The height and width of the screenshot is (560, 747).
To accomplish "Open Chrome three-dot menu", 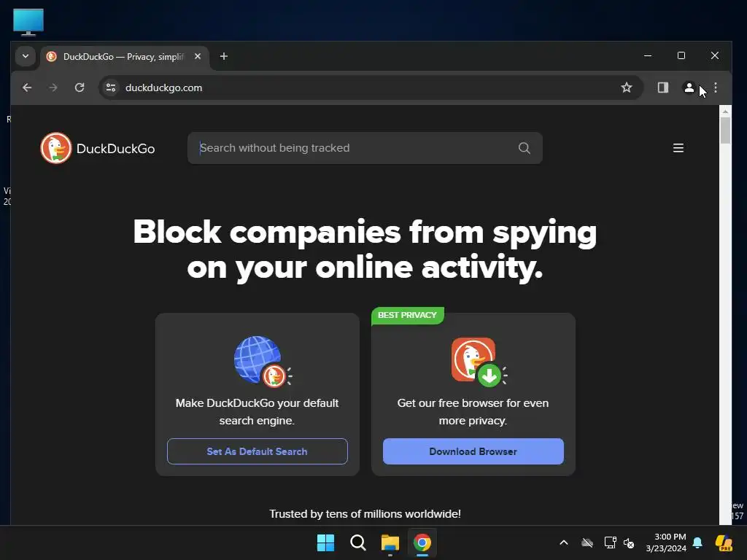I will [x=716, y=87].
